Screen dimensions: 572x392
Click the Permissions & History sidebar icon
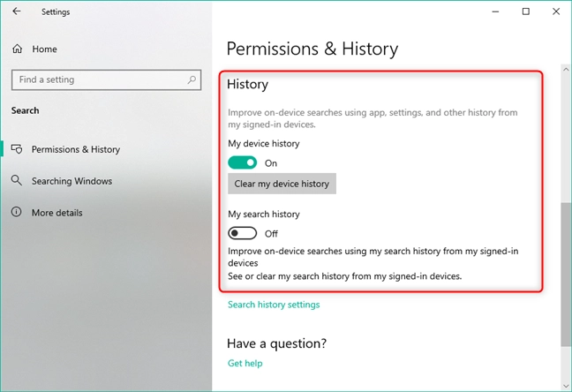[x=17, y=149]
